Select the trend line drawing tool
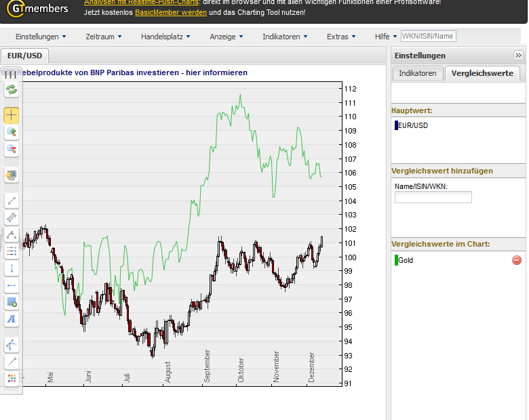Image resolution: width=529 pixels, height=420 pixels. pyautogui.click(x=11, y=201)
